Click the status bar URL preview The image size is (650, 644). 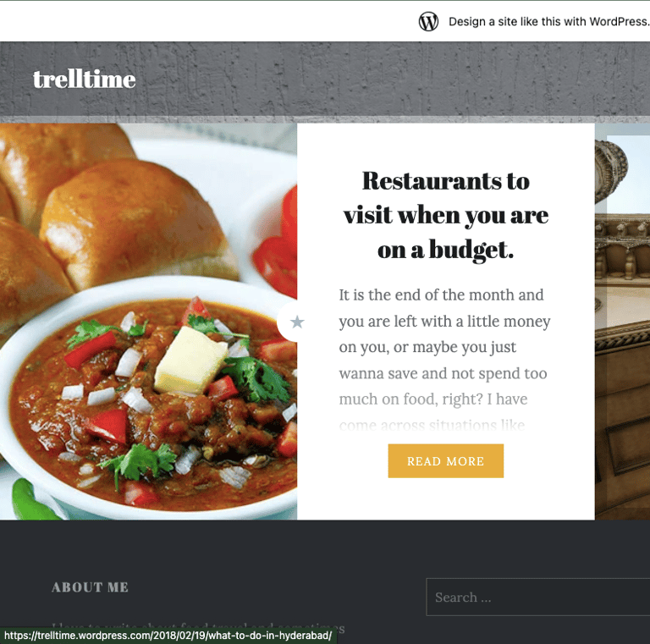pos(168,636)
